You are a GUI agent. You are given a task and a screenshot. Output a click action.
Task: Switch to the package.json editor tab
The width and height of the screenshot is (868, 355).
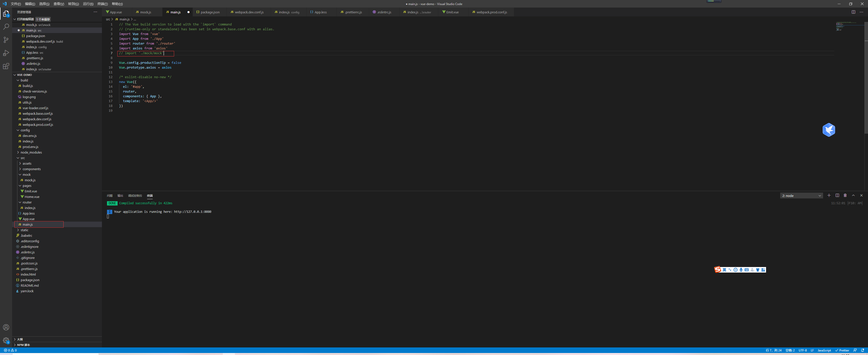210,12
